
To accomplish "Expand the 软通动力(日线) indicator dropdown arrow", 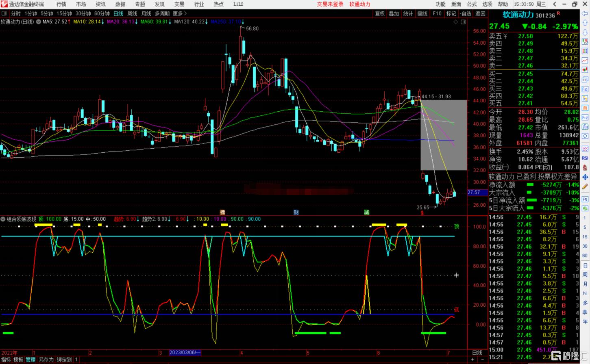I will point(38,22).
